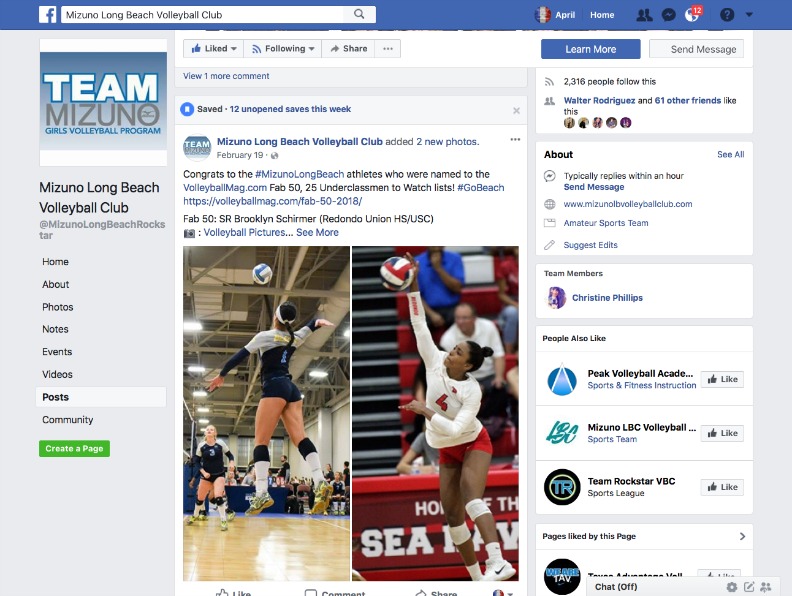792x596 pixels.
Task: Open chat settings gear icon
Action: pos(731,587)
